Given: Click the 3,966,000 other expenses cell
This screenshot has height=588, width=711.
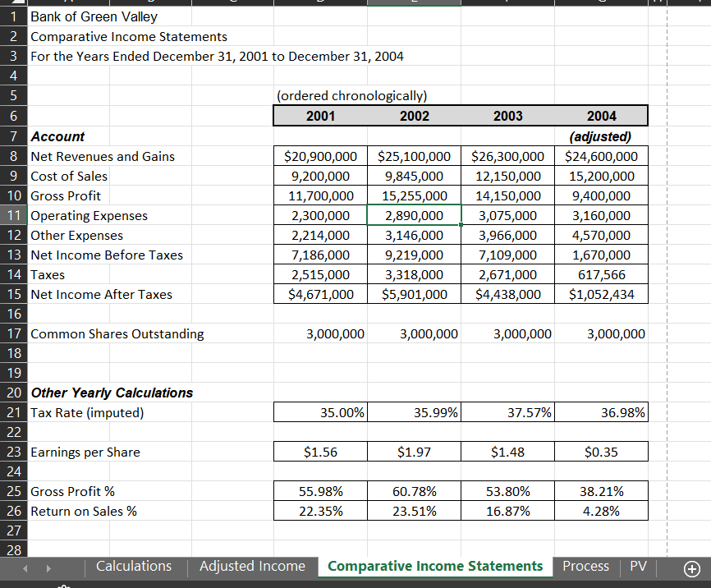Looking at the screenshot, I should pos(508,235).
